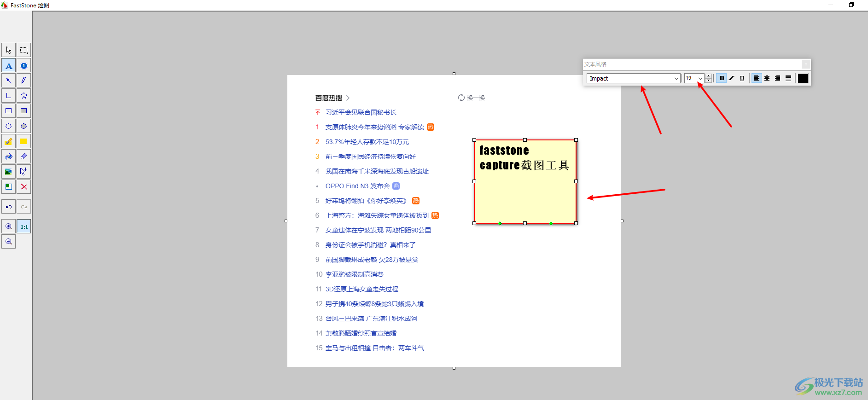The width and height of the screenshot is (868, 400).
Task: Close the 文本风格 panel
Action: coord(806,64)
